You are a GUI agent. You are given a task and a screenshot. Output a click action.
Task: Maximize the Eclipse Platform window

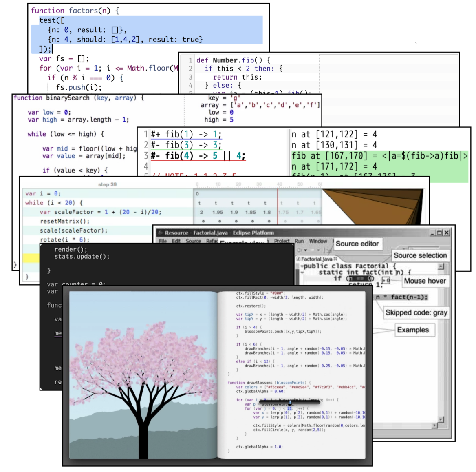pyautogui.click(x=439, y=233)
